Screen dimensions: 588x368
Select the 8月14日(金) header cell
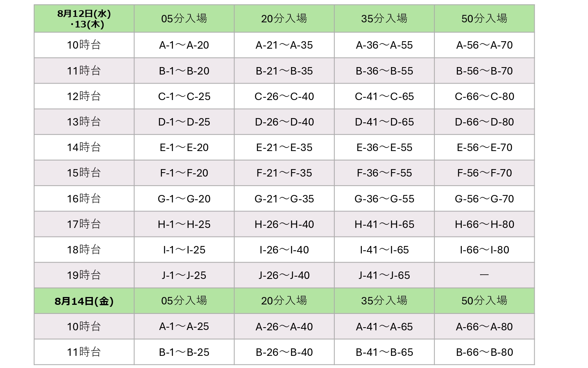(84, 301)
